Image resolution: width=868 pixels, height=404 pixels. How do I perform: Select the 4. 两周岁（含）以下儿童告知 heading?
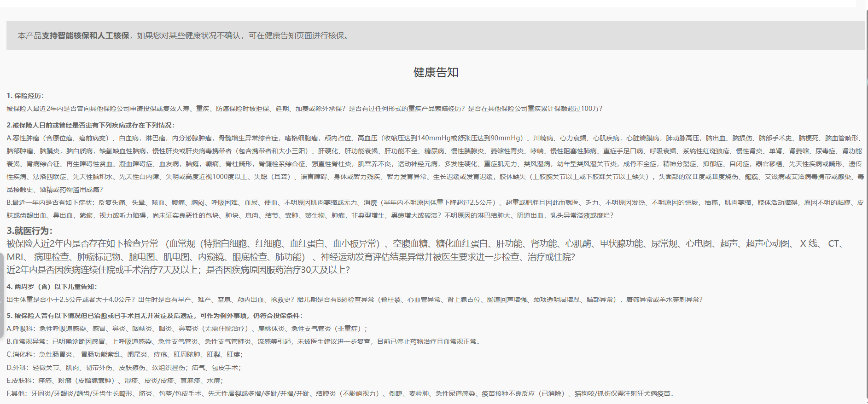tap(52, 287)
